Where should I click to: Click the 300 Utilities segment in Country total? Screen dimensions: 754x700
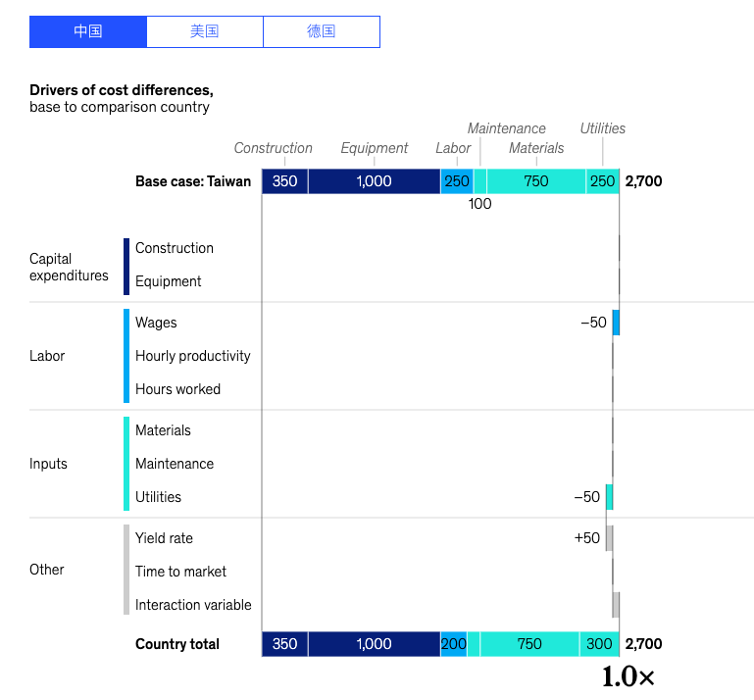599,644
